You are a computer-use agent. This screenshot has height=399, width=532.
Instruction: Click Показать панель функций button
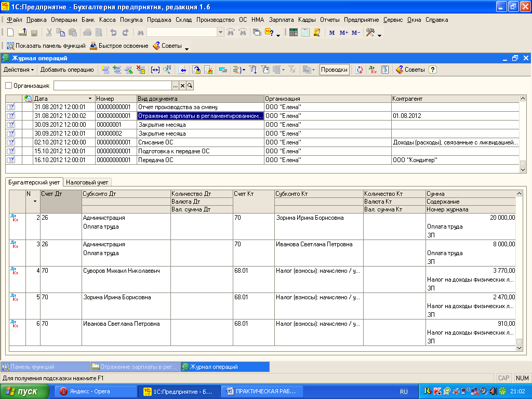46,46
